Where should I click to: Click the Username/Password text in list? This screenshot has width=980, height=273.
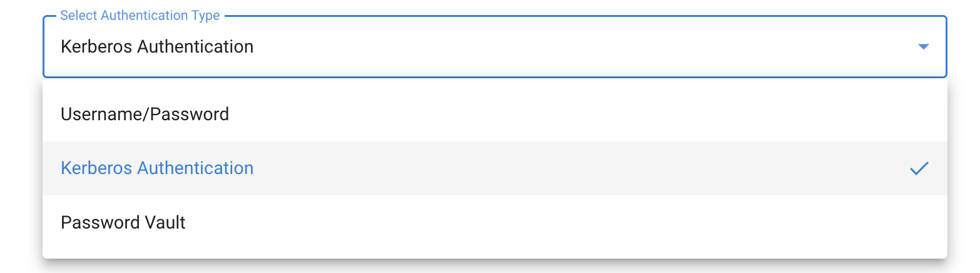coord(145,115)
